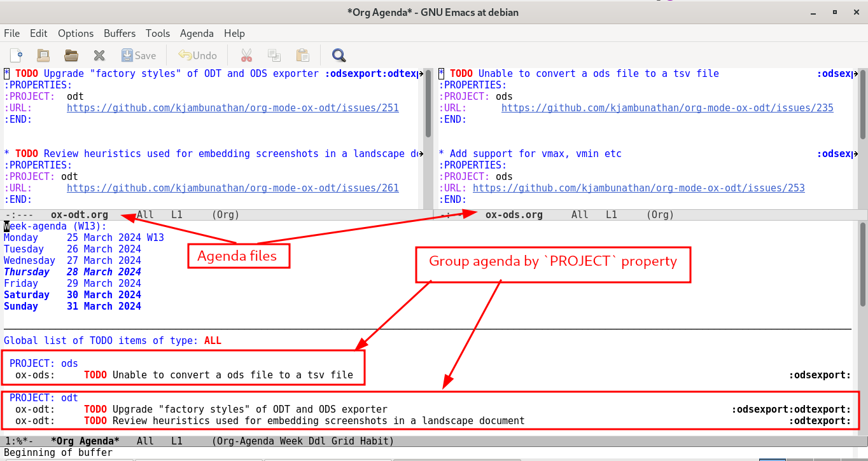The image size is (868, 461).
Task: Click the Save toolbar button
Action: [x=139, y=55]
